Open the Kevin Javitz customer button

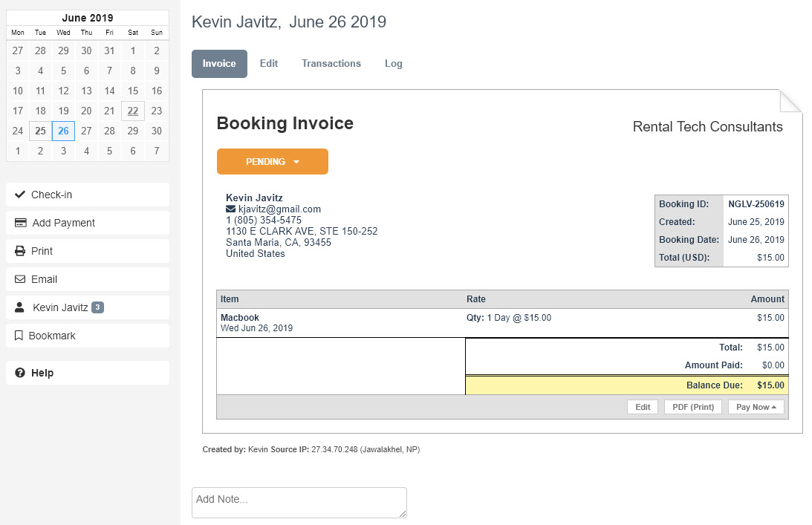pyautogui.click(x=88, y=307)
